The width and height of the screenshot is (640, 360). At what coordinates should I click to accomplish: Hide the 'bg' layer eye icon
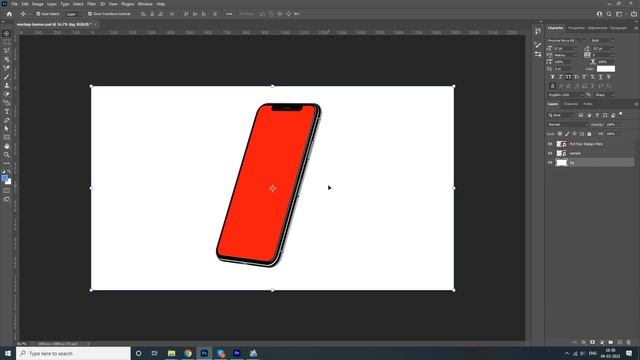(550, 162)
